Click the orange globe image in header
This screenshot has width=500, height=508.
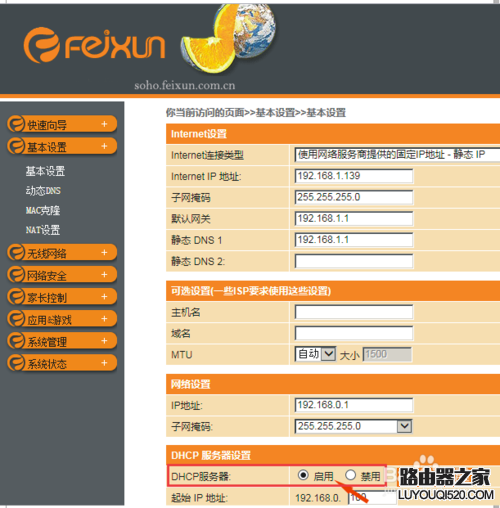click(x=228, y=38)
